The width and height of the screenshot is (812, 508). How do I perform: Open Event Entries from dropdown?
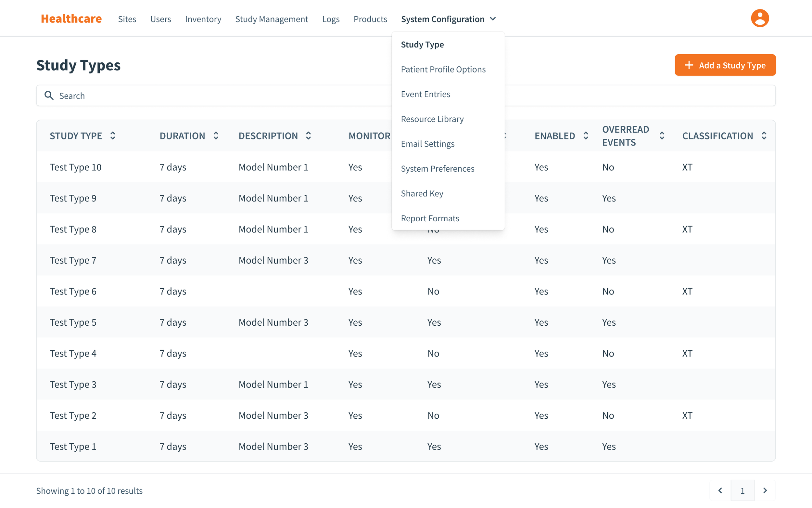[x=425, y=94]
